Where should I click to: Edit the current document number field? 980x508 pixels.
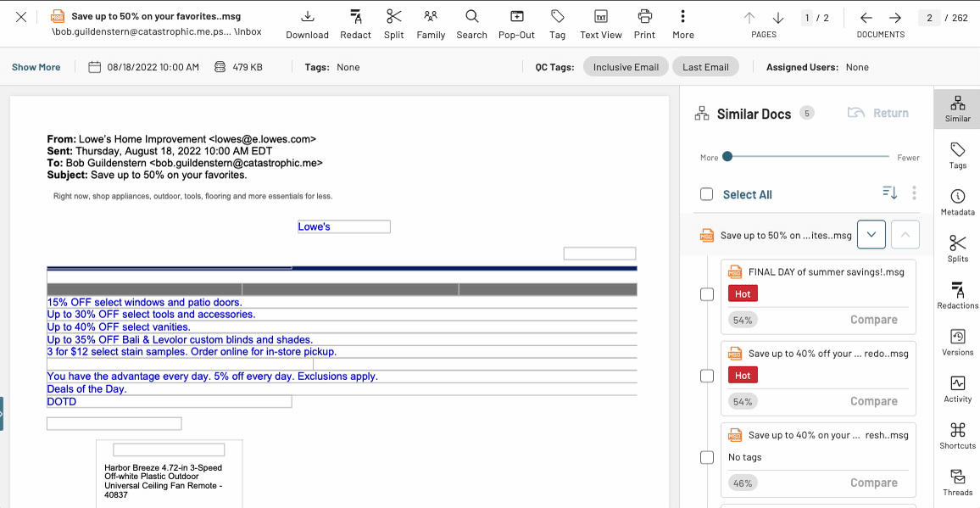click(930, 18)
